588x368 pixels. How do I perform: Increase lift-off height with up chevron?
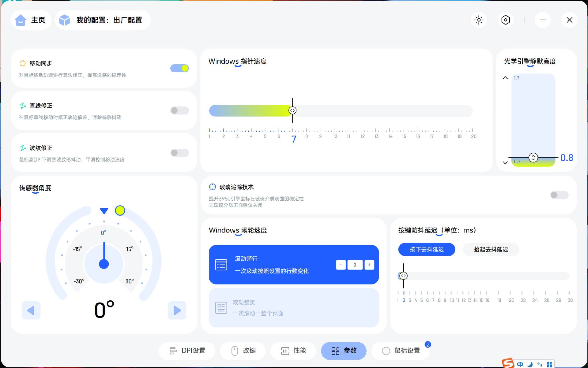point(505,78)
